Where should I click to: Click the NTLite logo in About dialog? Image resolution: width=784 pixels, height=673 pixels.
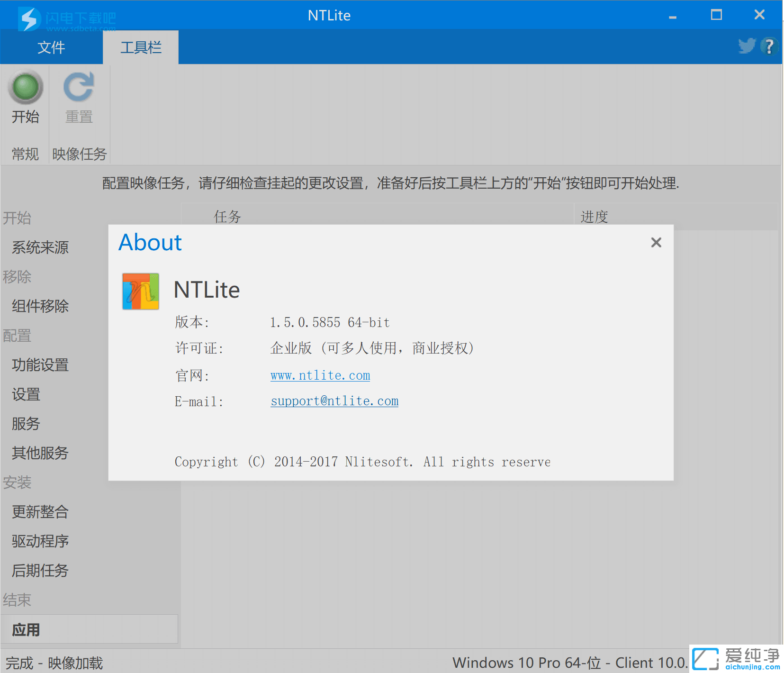[x=141, y=291]
